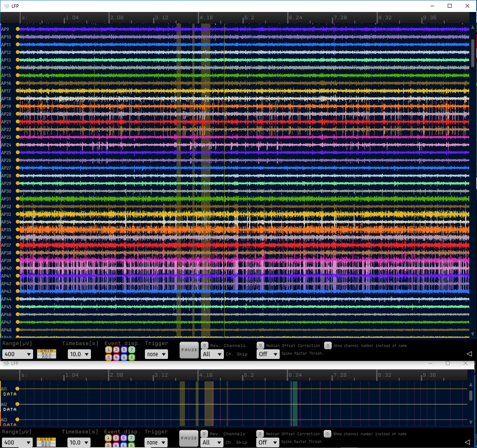This screenshot has width=477, height=448.
Task: Toggle purple event display channel 5
Action: [124, 349]
